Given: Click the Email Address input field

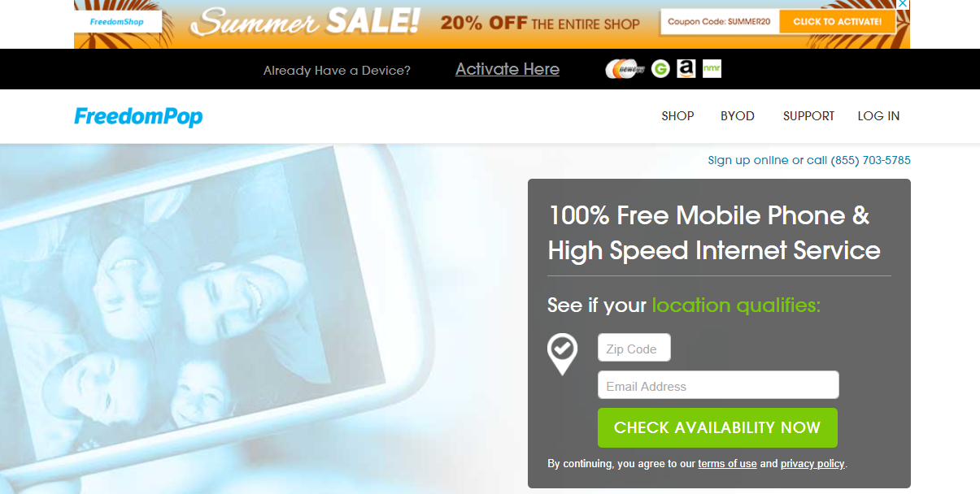Looking at the screenshot, I should pyautogui.click(x=718, y=385).
